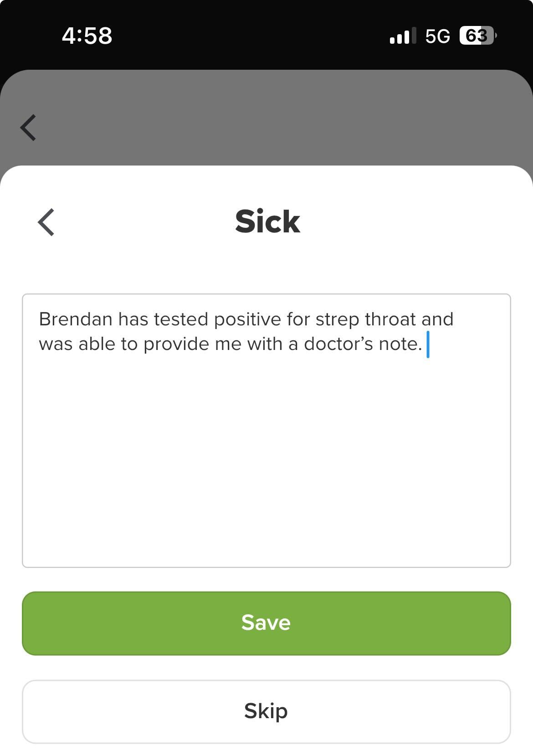533x756 pixels.
Task: Tap the blue text cursor after note.
Action: (428, 345)
